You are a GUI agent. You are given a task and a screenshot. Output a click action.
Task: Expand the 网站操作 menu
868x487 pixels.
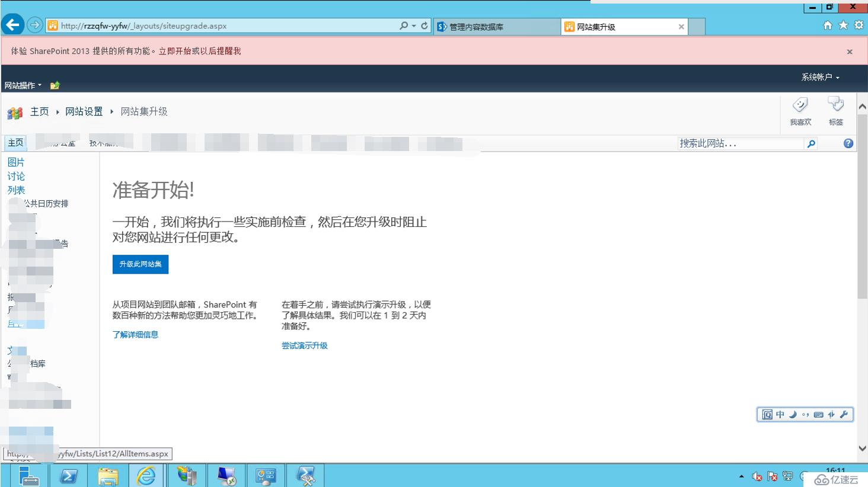click(x=23, y=85)
